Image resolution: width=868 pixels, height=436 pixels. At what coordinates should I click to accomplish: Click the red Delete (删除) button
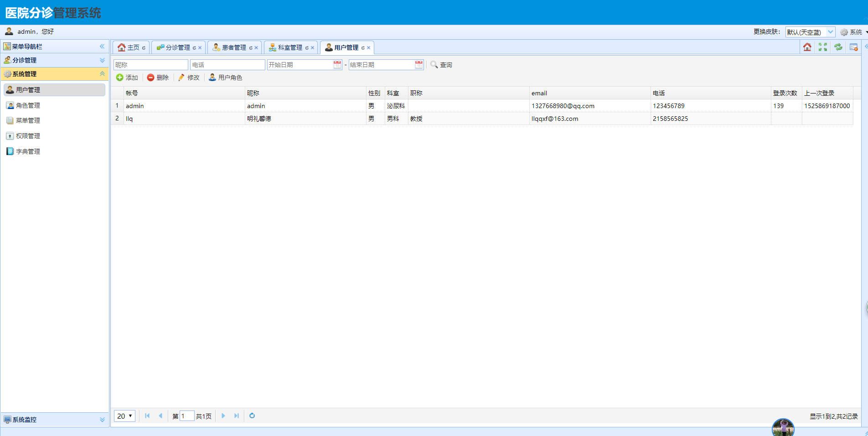[158, 78]
